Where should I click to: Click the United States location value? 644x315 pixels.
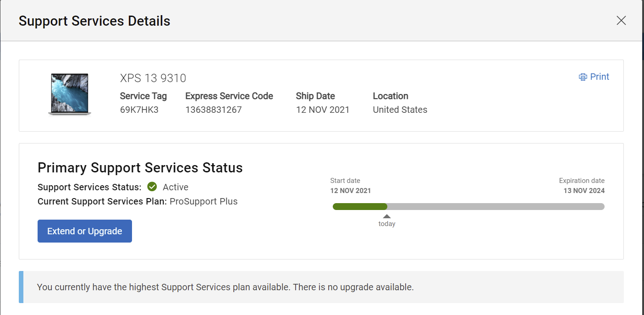tap(400, 110)
